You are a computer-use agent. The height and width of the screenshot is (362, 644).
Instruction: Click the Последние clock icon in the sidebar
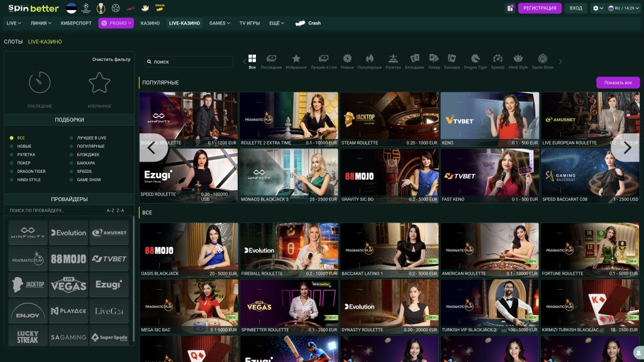pos(40,83)
